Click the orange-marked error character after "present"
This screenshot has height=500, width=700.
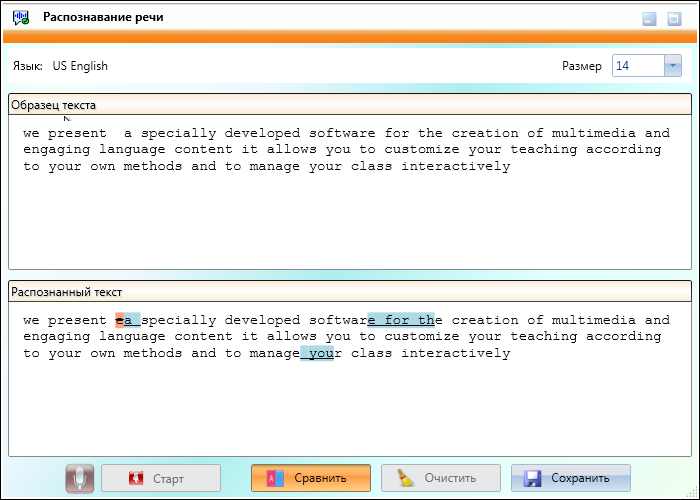[119, 320]
